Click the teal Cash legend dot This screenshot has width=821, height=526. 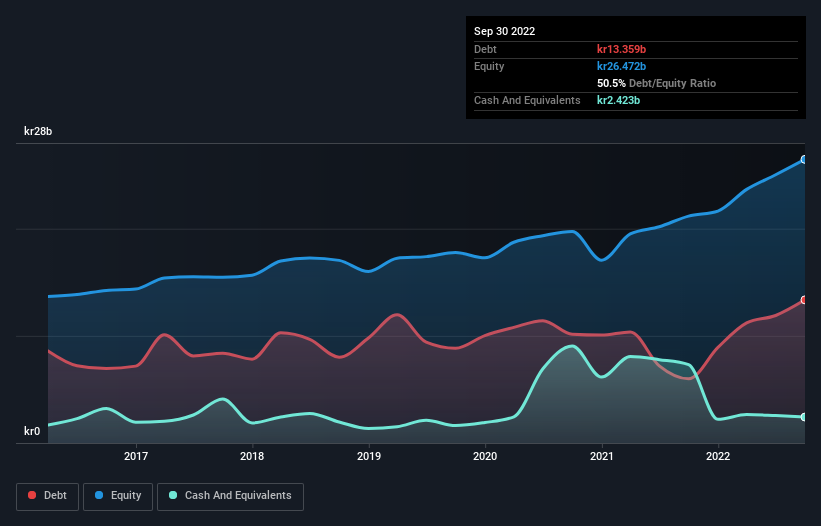point(173,495)
